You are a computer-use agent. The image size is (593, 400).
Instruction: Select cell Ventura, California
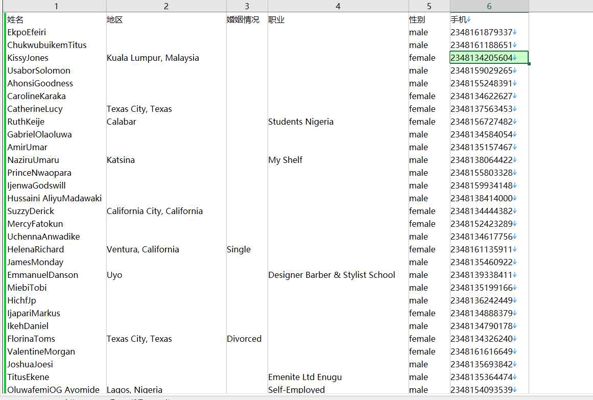coord(166,250)
